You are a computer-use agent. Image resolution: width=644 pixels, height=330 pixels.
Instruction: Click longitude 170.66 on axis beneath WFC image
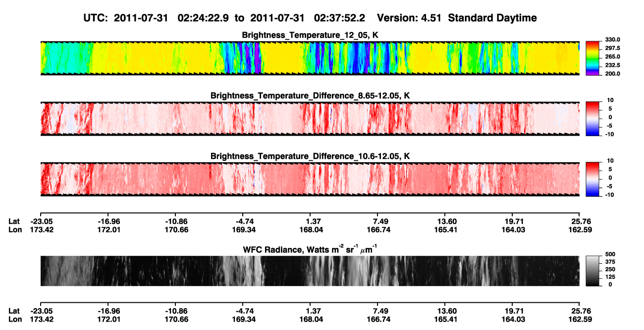(176, 320)
